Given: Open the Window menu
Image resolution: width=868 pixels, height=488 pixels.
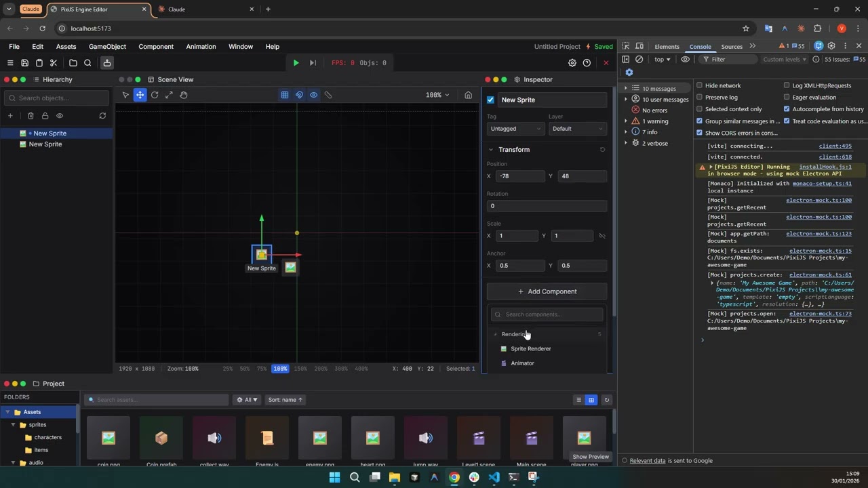Looking at the screenshot, I should pos(241,47).
